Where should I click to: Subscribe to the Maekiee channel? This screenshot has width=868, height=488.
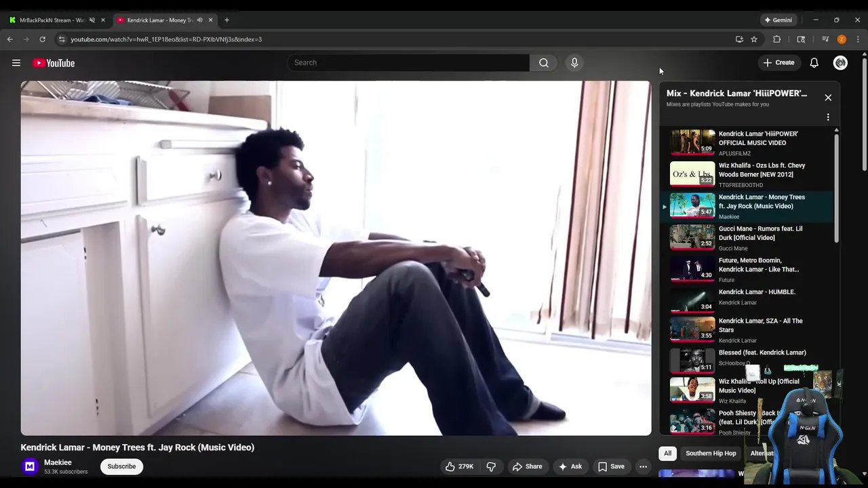coord(121,466)
